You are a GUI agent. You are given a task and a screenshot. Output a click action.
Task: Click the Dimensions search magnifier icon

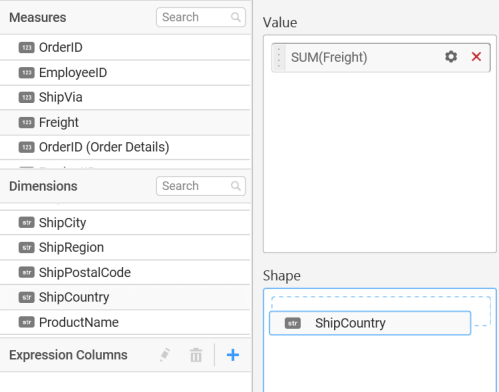[236, 186]
